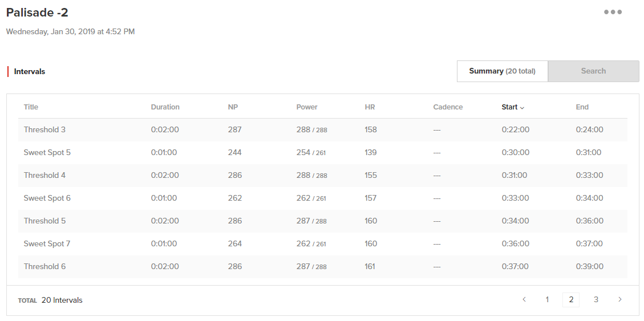
Task: Toggle Start column sort order chevron
Action: click(522, 107)
